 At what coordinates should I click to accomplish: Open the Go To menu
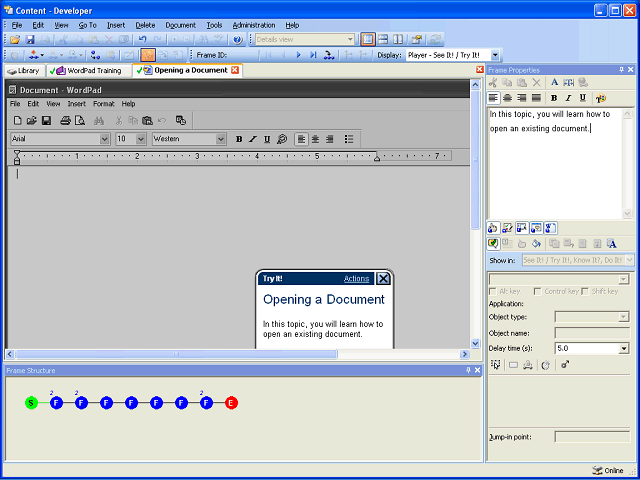[x=87, y=25]
